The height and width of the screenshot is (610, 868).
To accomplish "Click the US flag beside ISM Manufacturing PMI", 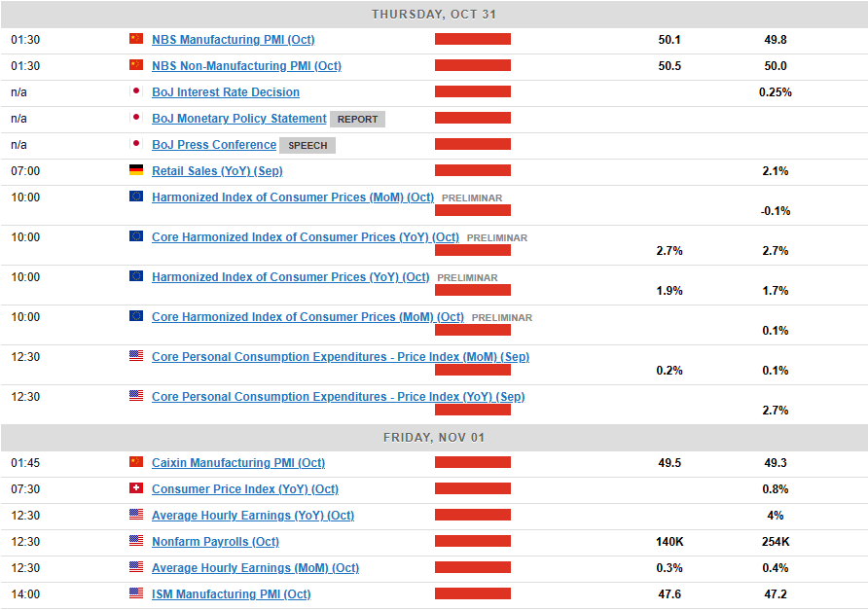I will point(136,593).
